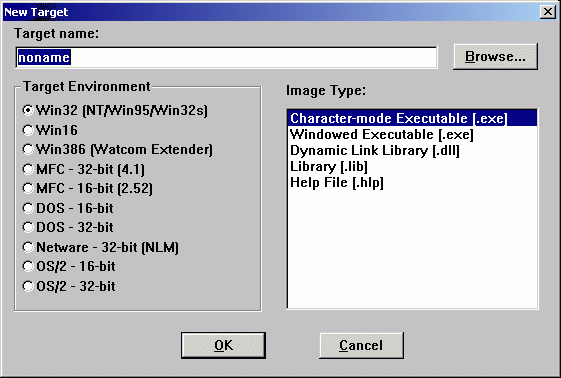This screenshot has height=378, width=561.
Task: Click inside the Target name field
Action: click(x=226, y=57)
